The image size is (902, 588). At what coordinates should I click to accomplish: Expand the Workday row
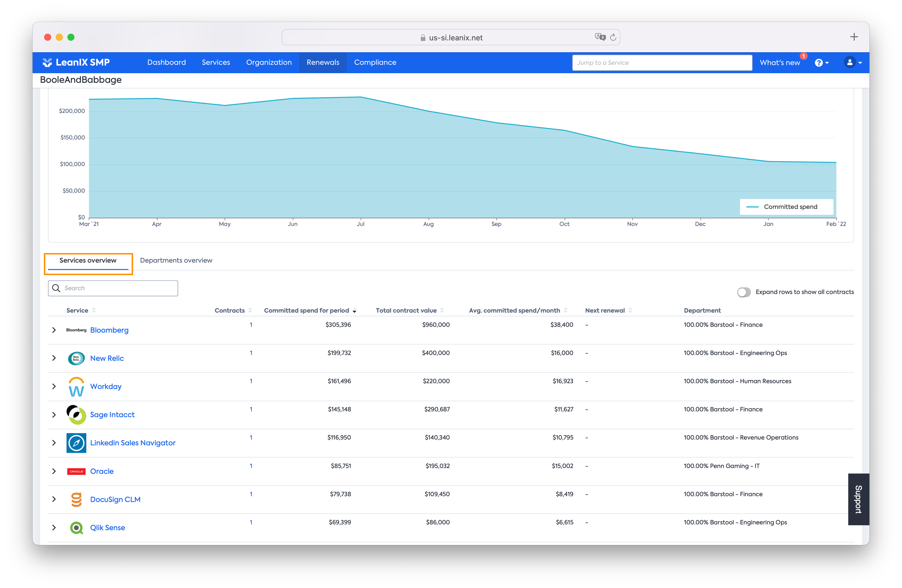coord(54,386)
